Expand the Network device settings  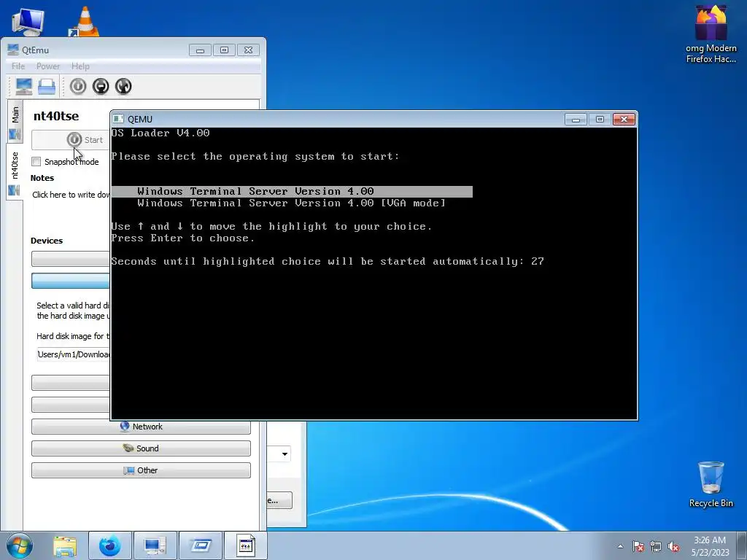[x=141, y=427]
